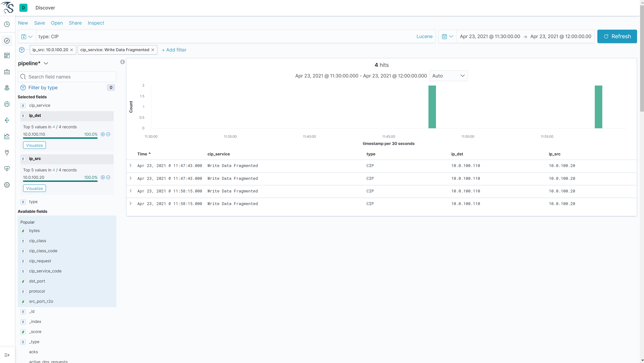Click the page vertical scrollbar
644x363 pixels.
(x=642, y=58)
